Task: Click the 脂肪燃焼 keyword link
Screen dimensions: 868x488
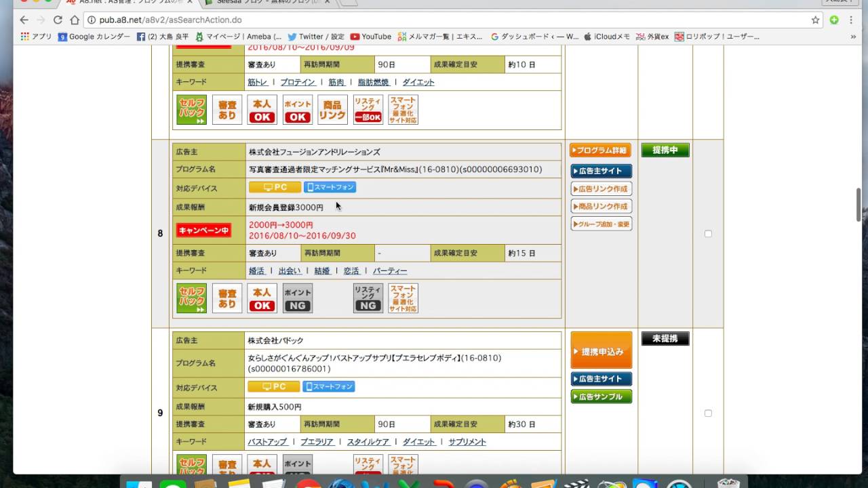Action: (374, 82)
